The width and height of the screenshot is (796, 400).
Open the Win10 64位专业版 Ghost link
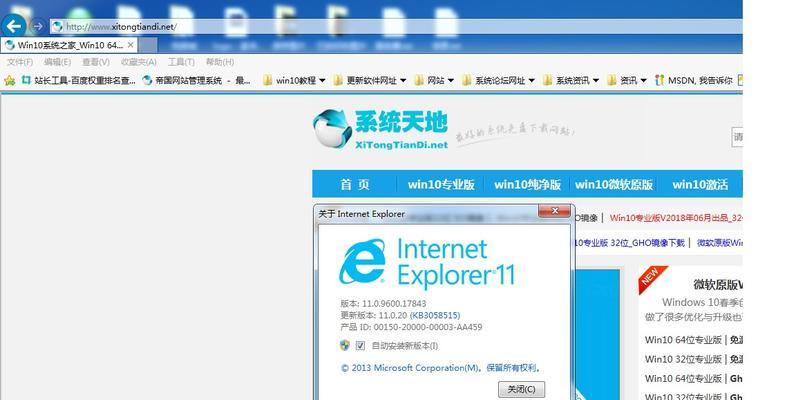pos(694,379)
